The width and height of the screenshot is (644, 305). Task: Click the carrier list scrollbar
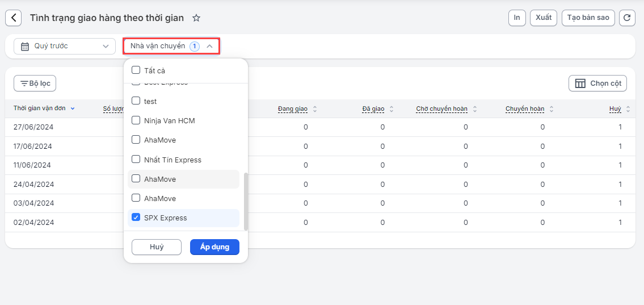(246, 202)
